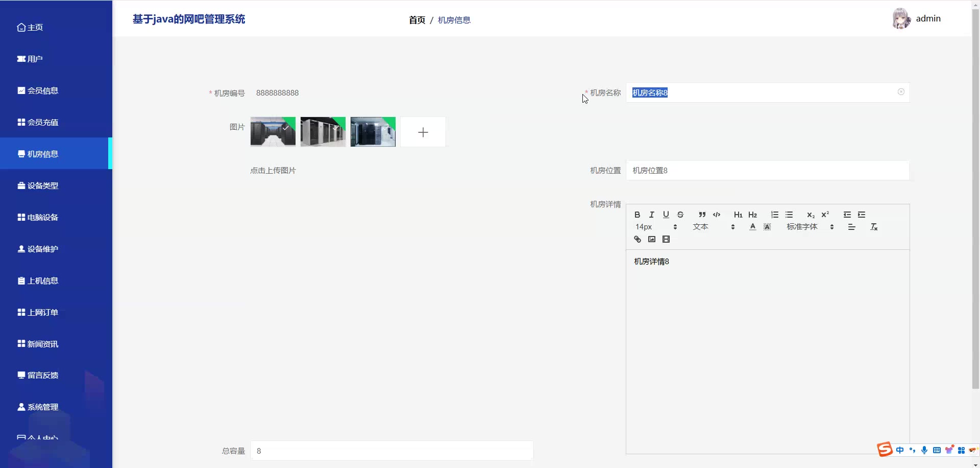
Task: Insert a hyperlink in the editor
Action: click(x=638, y=239)
